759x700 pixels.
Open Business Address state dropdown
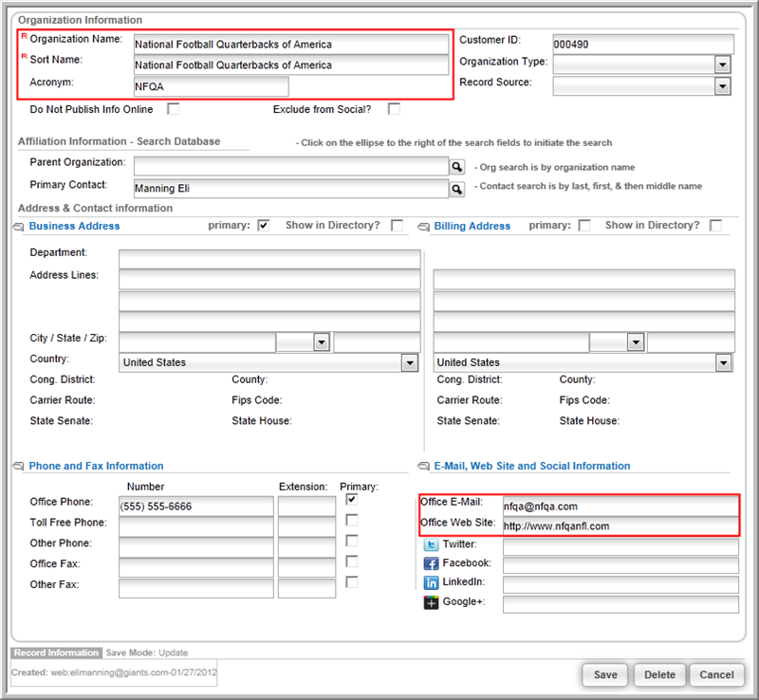(322, 342)
